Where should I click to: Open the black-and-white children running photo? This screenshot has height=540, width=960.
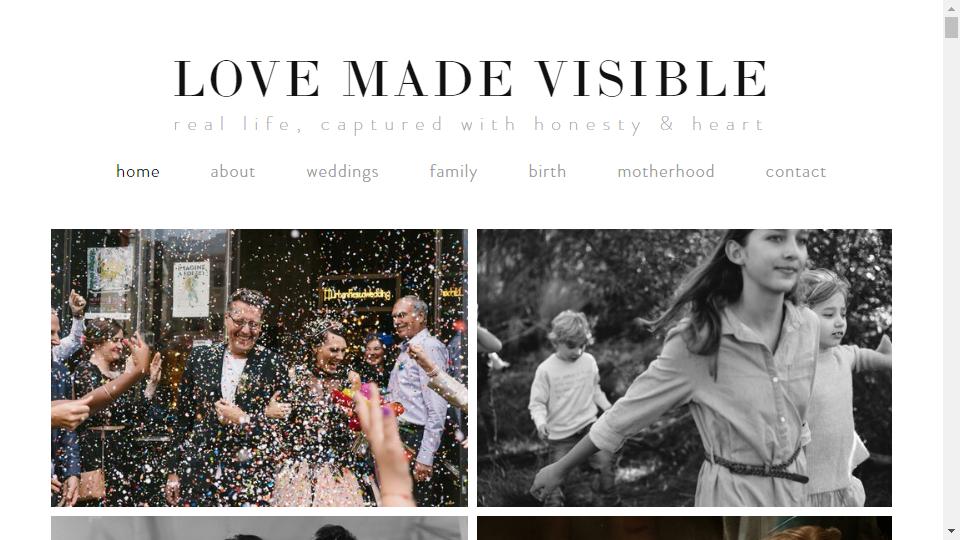point(684,367)
